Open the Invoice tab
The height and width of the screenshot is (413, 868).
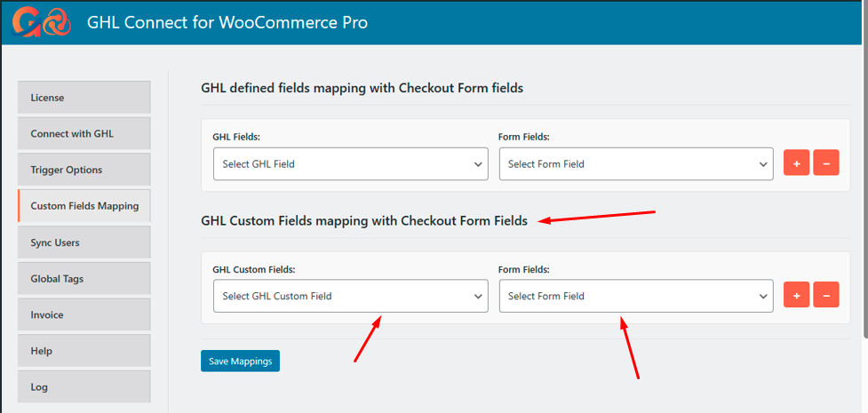84,315
